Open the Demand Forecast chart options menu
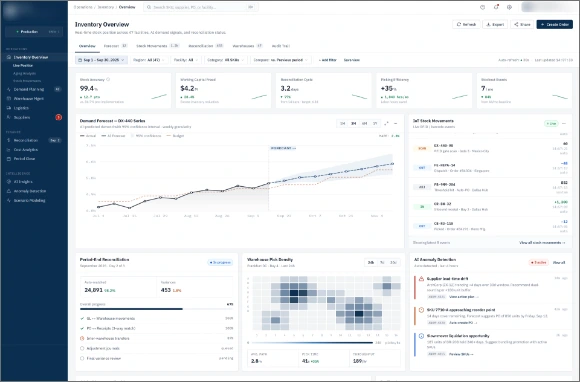 pyautogui.click(x=395, y=124)
